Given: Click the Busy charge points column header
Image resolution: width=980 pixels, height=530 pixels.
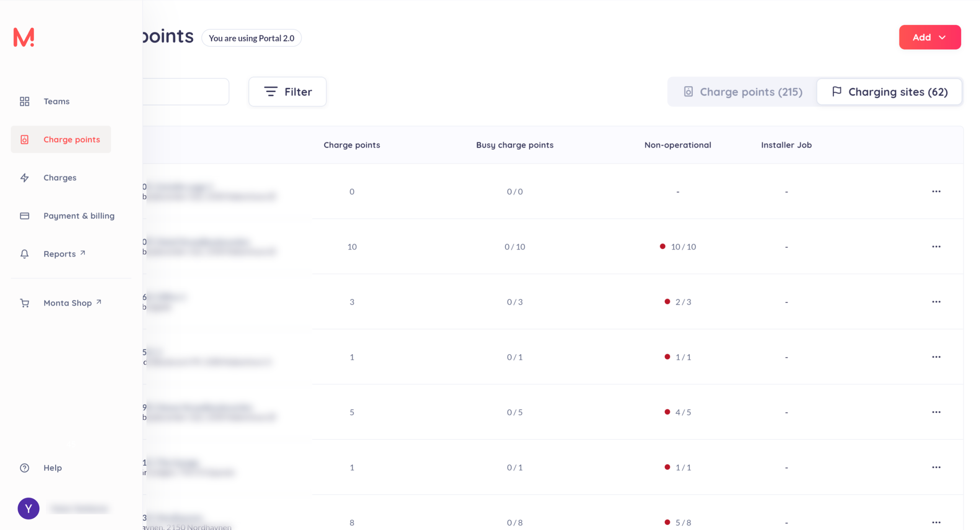Looking at the screenshot, I should click(x=514, y=145).
